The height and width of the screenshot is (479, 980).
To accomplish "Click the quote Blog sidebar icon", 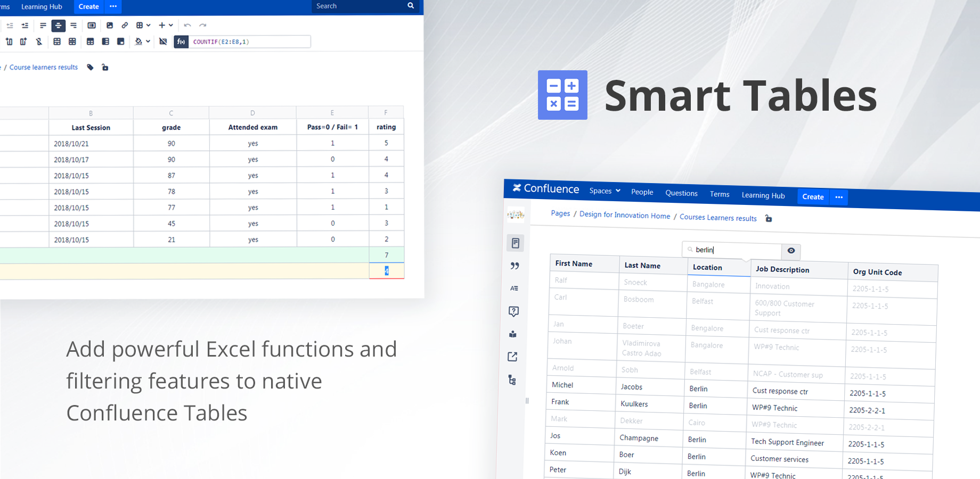I will coord(514,266).
